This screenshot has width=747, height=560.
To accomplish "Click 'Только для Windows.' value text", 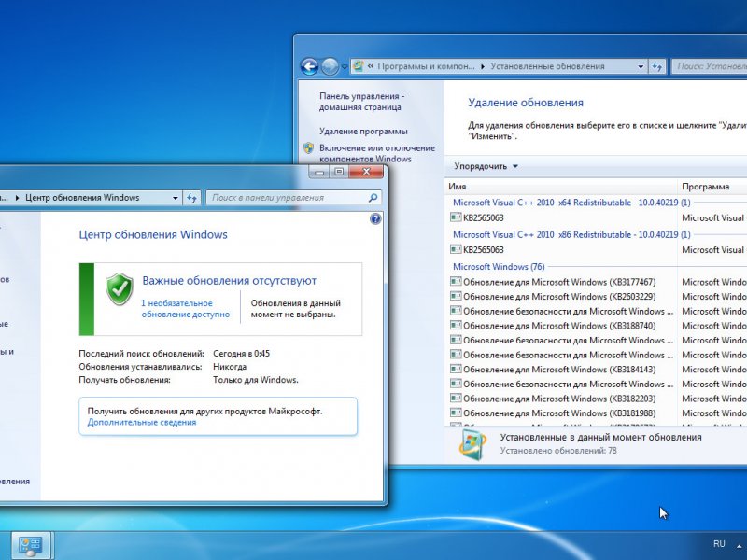I will tap(255, 380).
